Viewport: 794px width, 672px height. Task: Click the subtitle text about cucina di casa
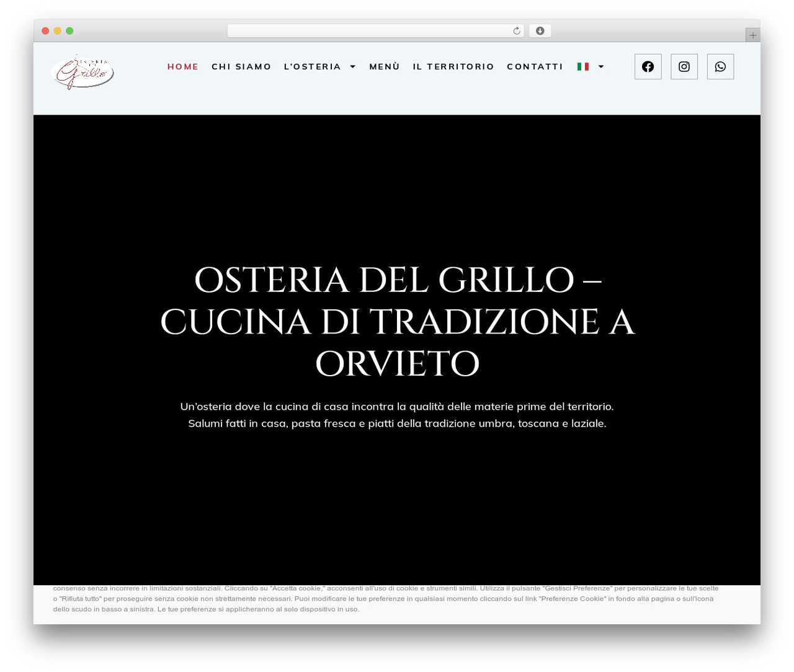coord(397,415)
